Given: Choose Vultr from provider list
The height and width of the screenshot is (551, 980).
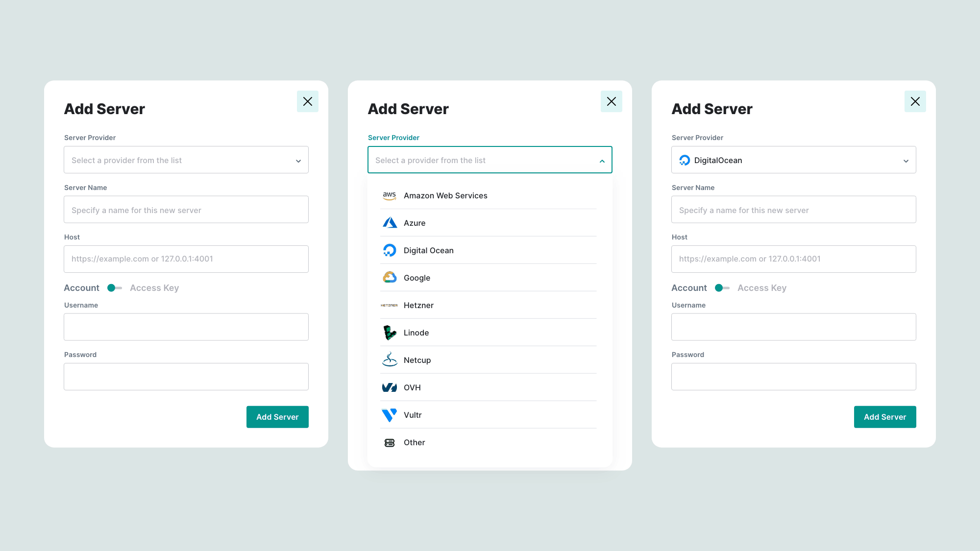Looking at the screenshot, I should click(489, 415).
